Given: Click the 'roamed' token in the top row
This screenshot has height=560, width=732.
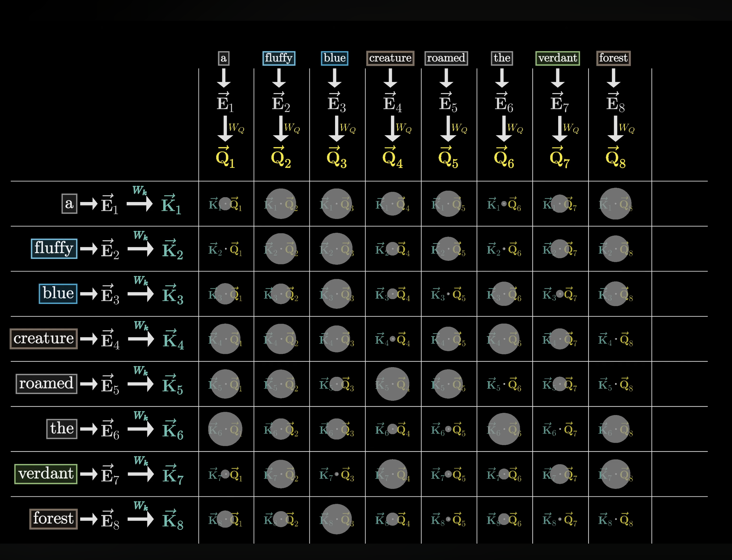Looking at the screenshot, I should pyautogui.click(x=446, y=58).
